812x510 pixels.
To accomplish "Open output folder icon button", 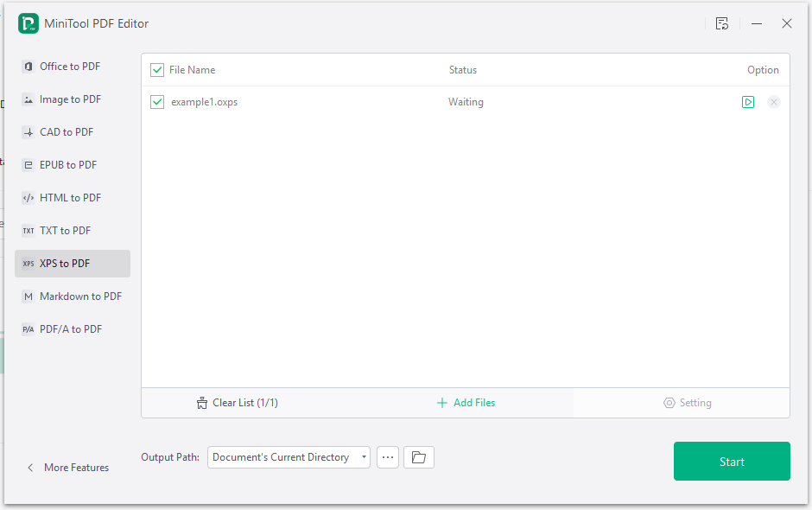I will (418, 457).
